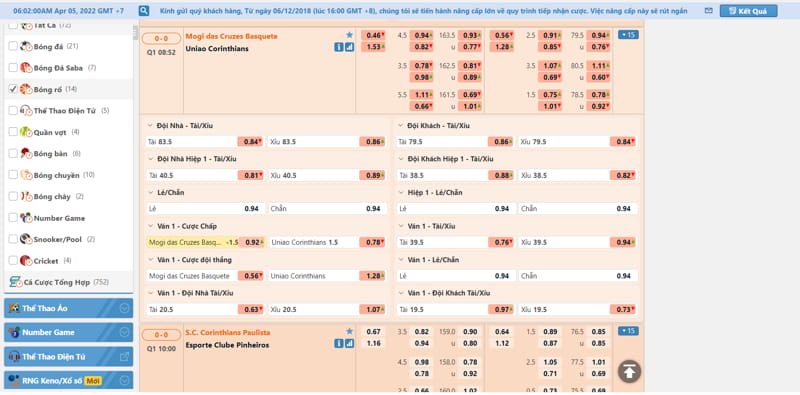800x395 pixels.
Task: Collapse the Đội Nhà - Tài/Xỉu section
Action: tap(150, 125)
